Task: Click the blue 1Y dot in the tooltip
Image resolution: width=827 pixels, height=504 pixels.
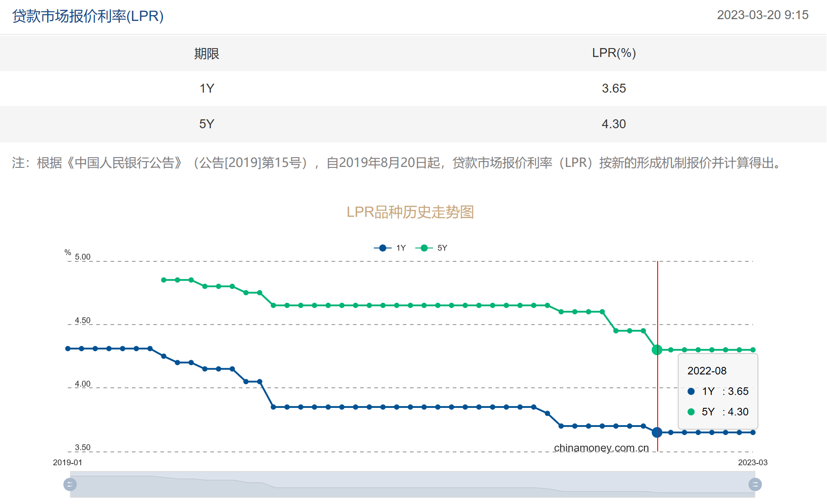Action: (691, 391)
